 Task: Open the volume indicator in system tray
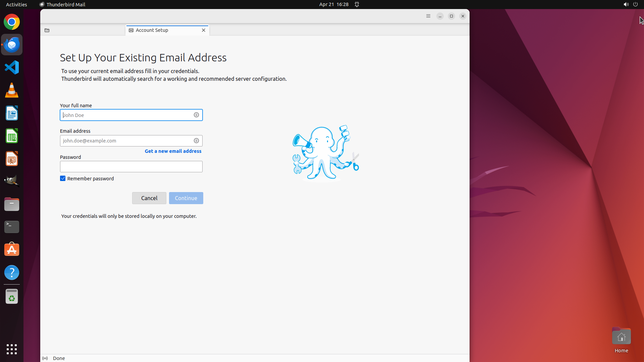pyautogui.click(x=626, y=4)
